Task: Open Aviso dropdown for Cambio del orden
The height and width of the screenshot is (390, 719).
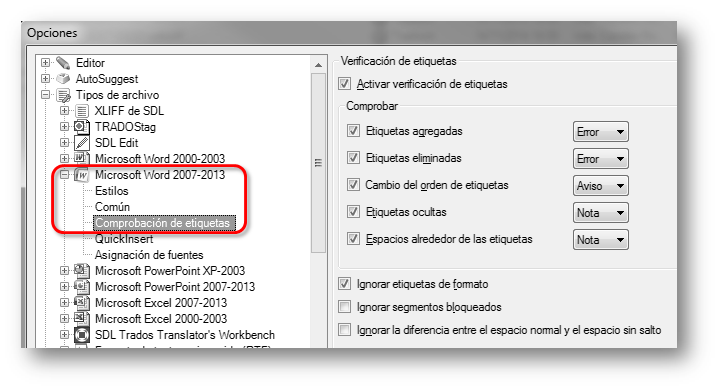Action: coord(601,186)
